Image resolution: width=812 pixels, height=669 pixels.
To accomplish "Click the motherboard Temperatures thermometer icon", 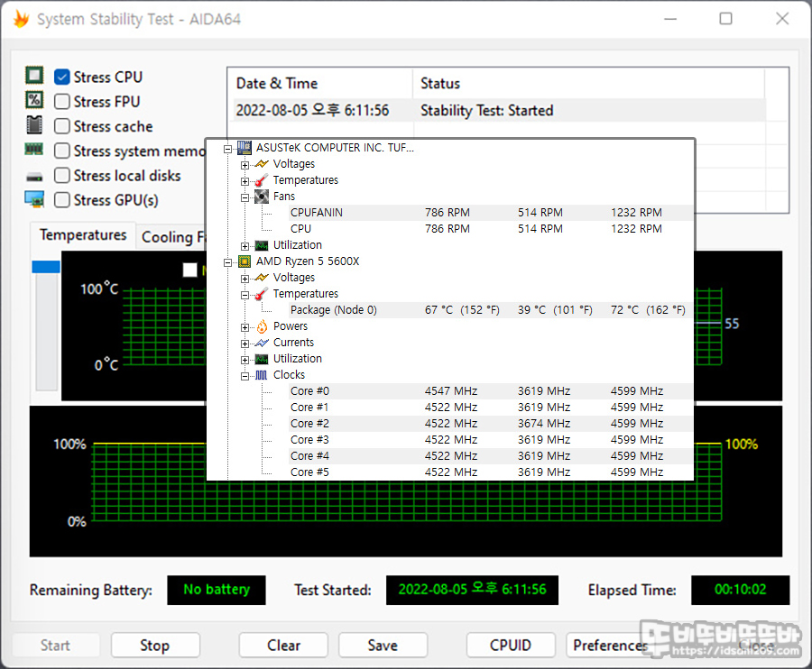I will [x=262, y=180].
